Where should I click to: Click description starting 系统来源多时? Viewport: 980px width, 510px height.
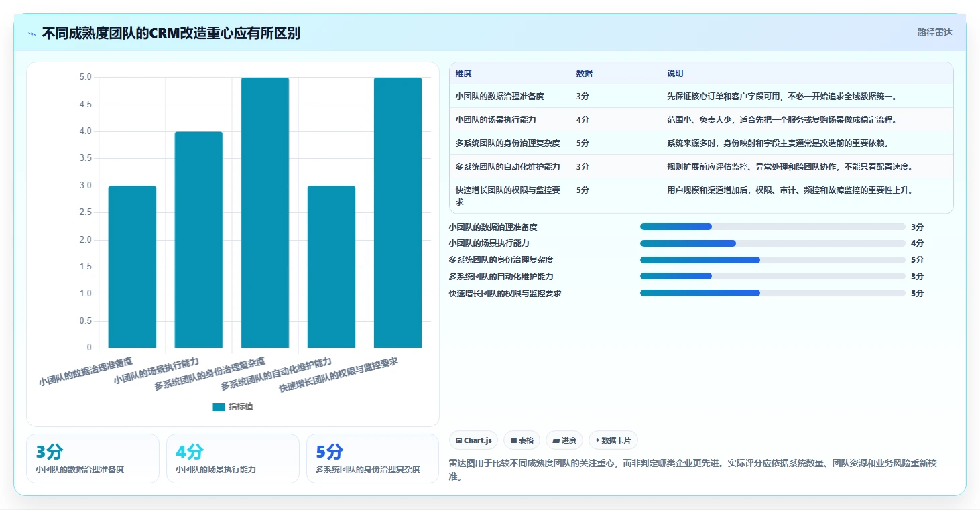click(x=780, y=143)
